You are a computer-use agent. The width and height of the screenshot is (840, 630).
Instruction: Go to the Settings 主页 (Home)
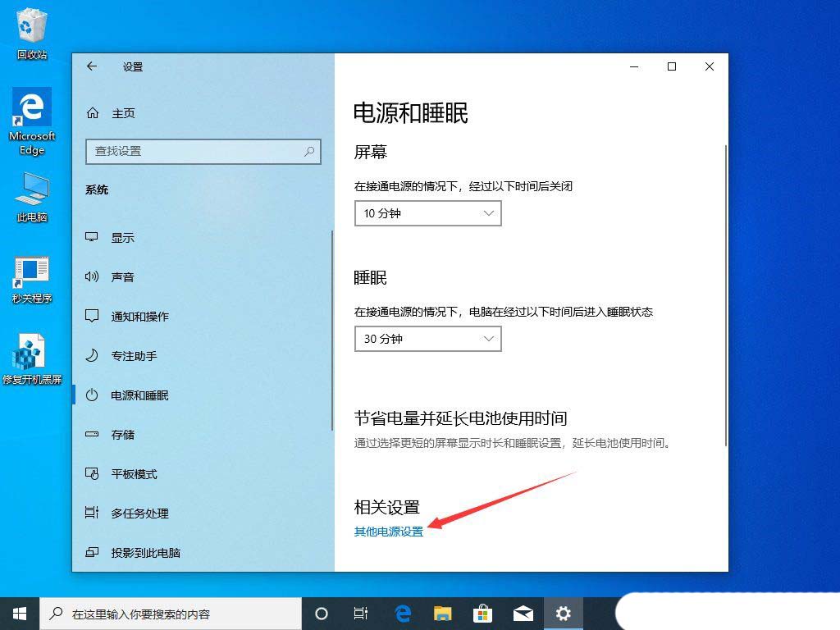click(x=124, y=113)
